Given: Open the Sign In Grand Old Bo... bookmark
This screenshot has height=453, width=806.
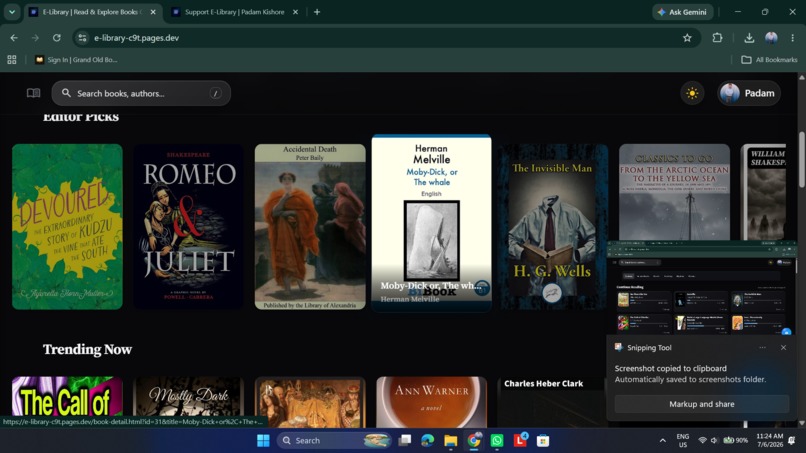Looking at the screenshot, I should click(x=76, y=60).
